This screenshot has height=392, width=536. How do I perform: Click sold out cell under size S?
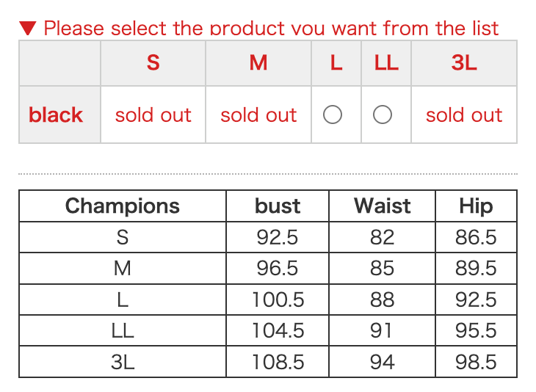point(153,115)
